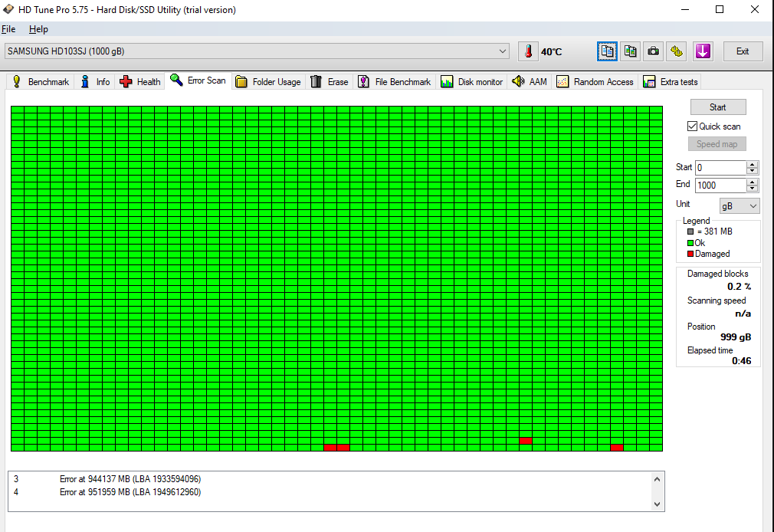The width and height of the screenshot is (774, 532).
Task: Click the Start scan button
Action: (718, 107)
